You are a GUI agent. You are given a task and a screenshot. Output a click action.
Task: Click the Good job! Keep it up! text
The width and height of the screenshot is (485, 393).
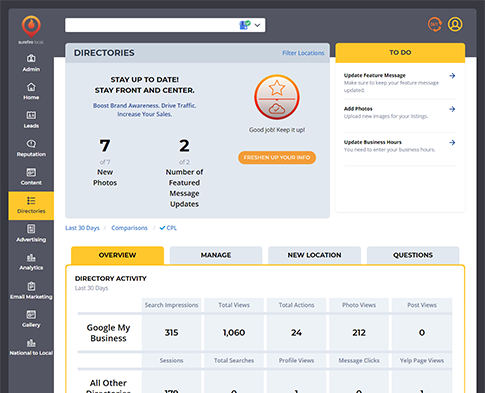[277, 130]
